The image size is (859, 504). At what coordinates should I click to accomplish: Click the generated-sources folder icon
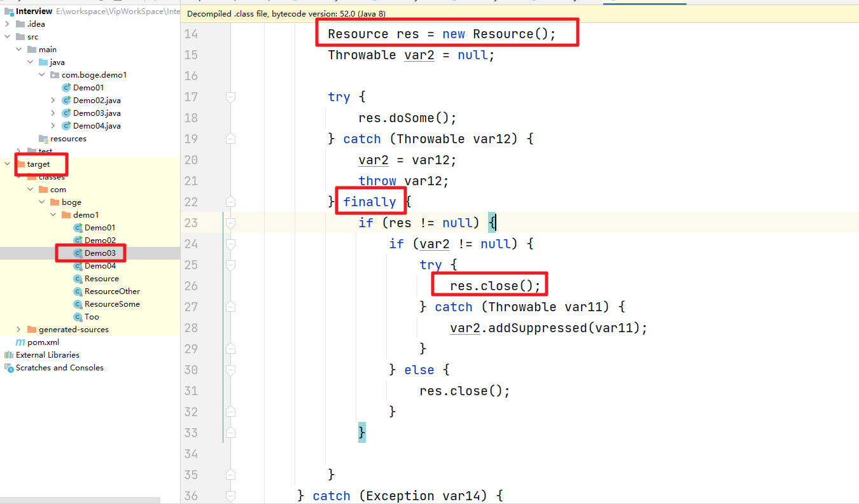point(32,330)
